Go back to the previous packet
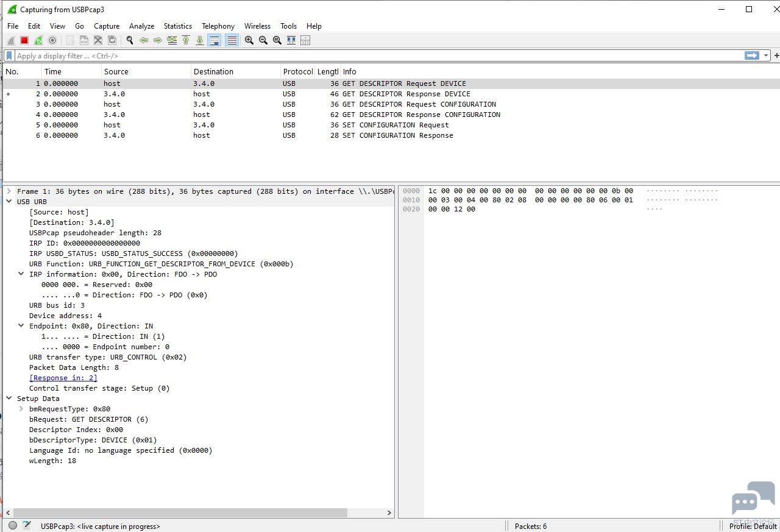 (144, 40)
